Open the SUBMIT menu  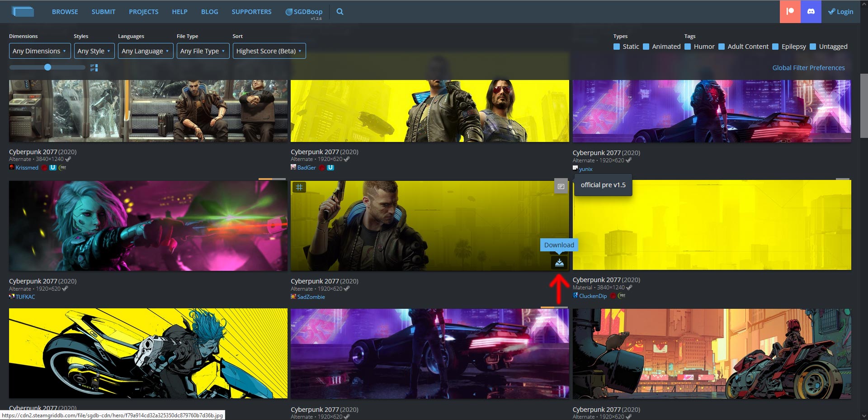tap(104, 12)
